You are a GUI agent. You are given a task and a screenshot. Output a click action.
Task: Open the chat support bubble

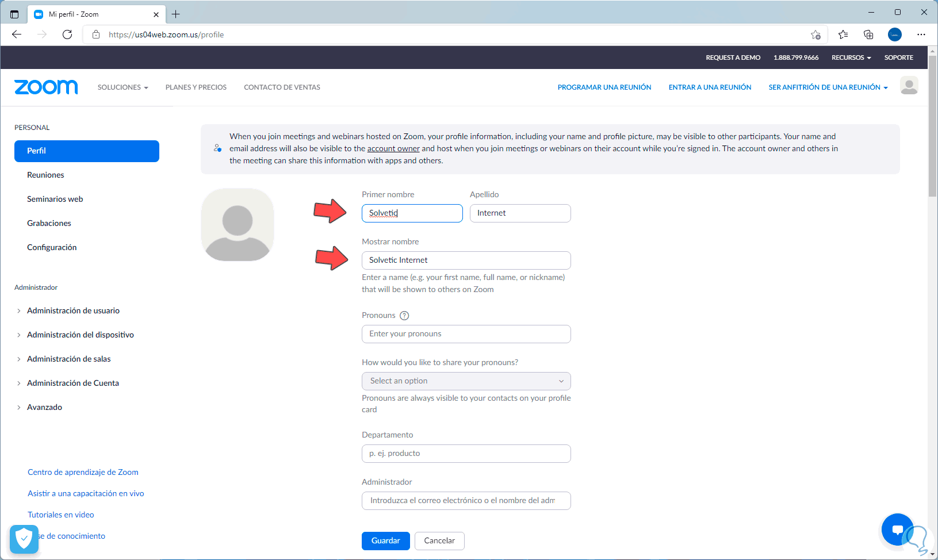click(x=897, y=529)
